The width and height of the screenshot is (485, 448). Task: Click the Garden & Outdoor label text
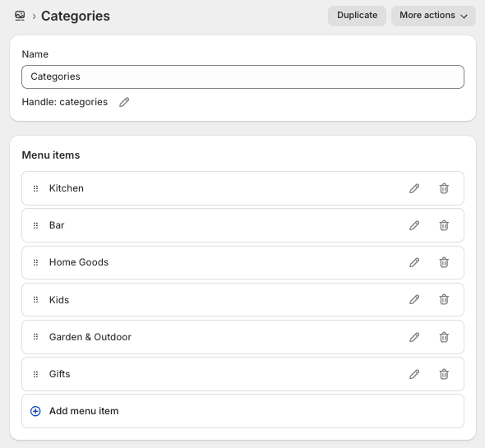[90, 337]
